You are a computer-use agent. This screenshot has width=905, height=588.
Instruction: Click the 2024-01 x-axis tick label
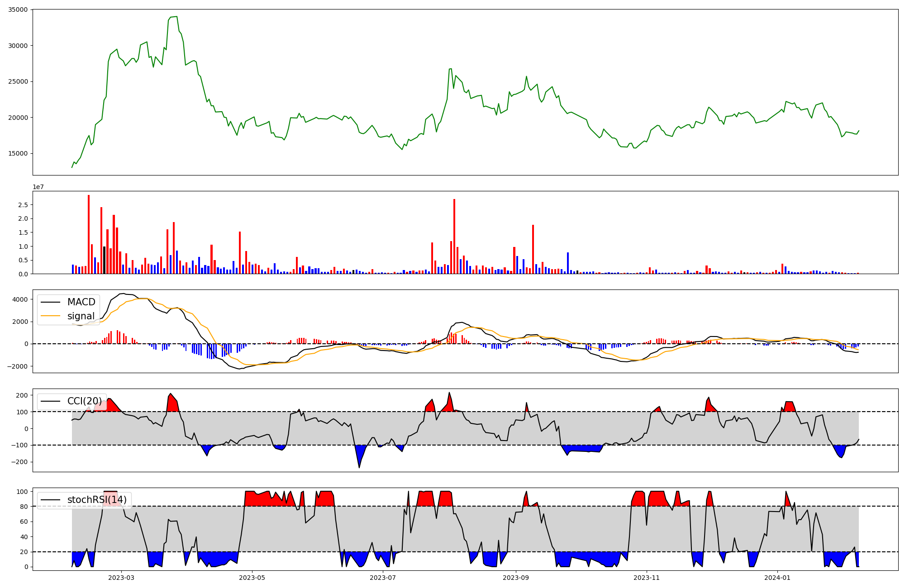[777, 578]
